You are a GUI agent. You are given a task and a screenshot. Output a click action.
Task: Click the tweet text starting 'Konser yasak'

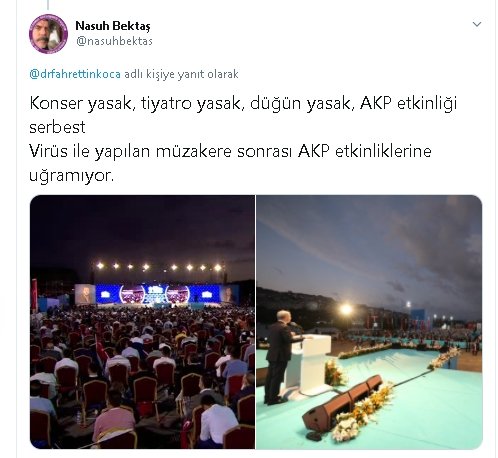pyautogui.click(x=243, y=103)
